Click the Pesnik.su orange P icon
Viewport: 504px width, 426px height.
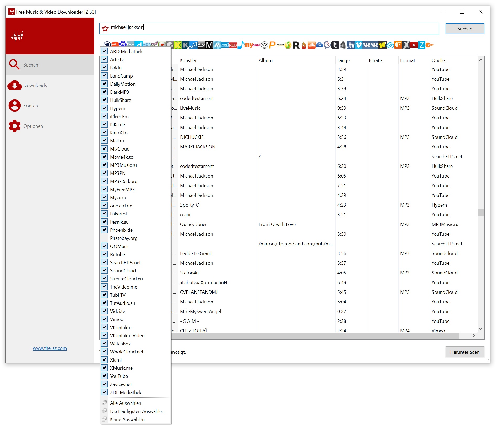(272, 45)
